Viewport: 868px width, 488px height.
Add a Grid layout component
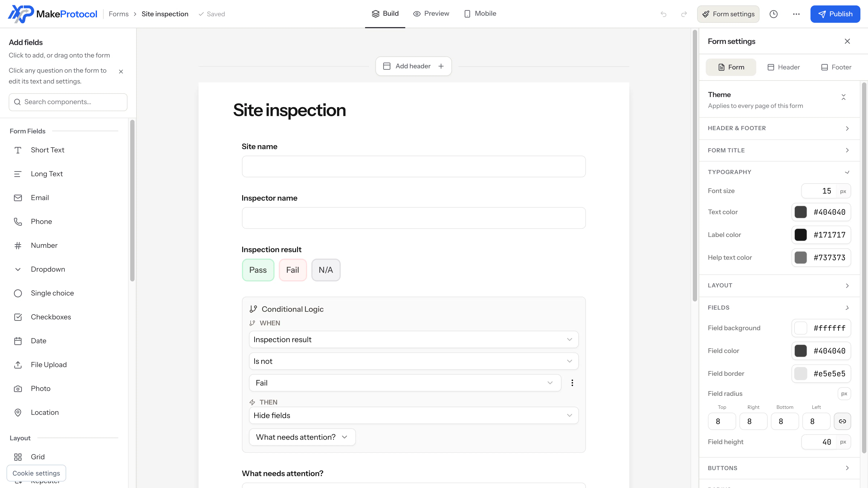tap(64, 457)
